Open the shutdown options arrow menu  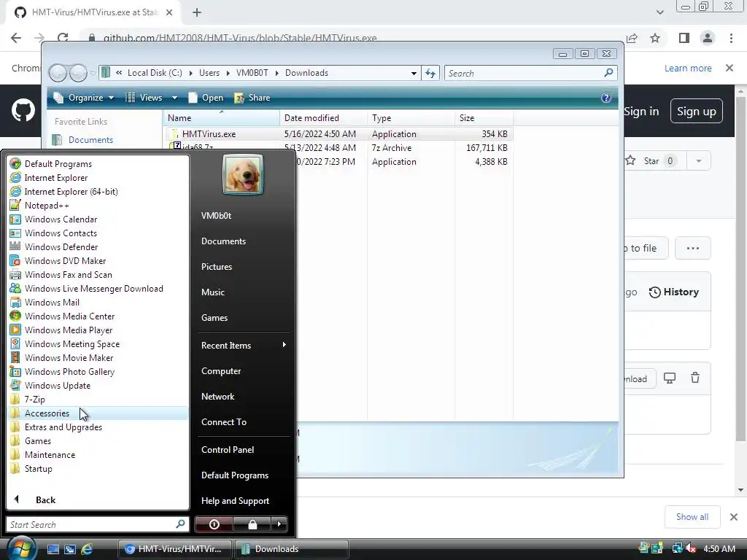pos(279,524)
